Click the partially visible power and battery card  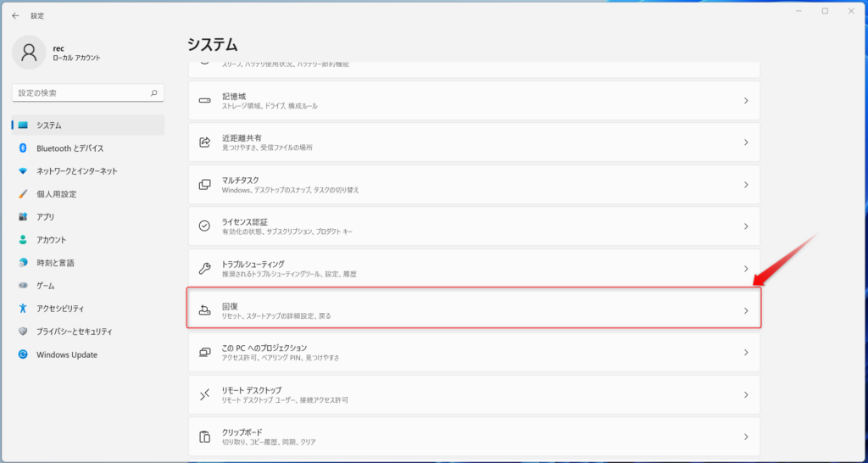click(x=474, y=70)
